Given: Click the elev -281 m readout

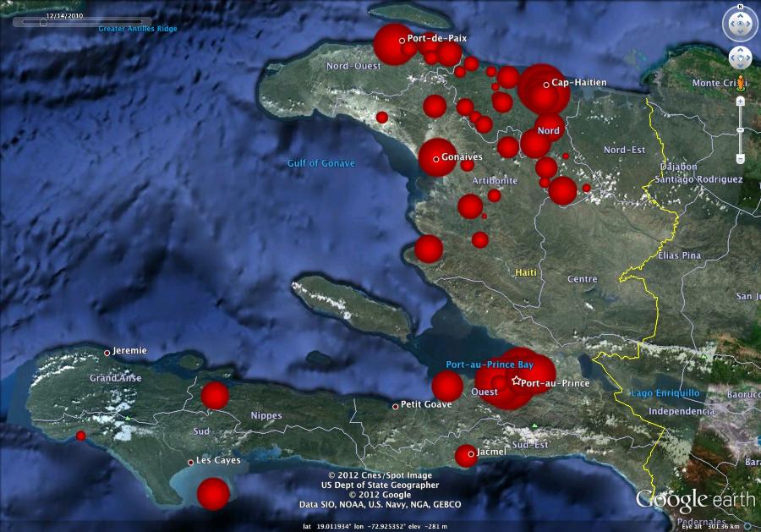Looking at the screenshot, I should (429, 526).
